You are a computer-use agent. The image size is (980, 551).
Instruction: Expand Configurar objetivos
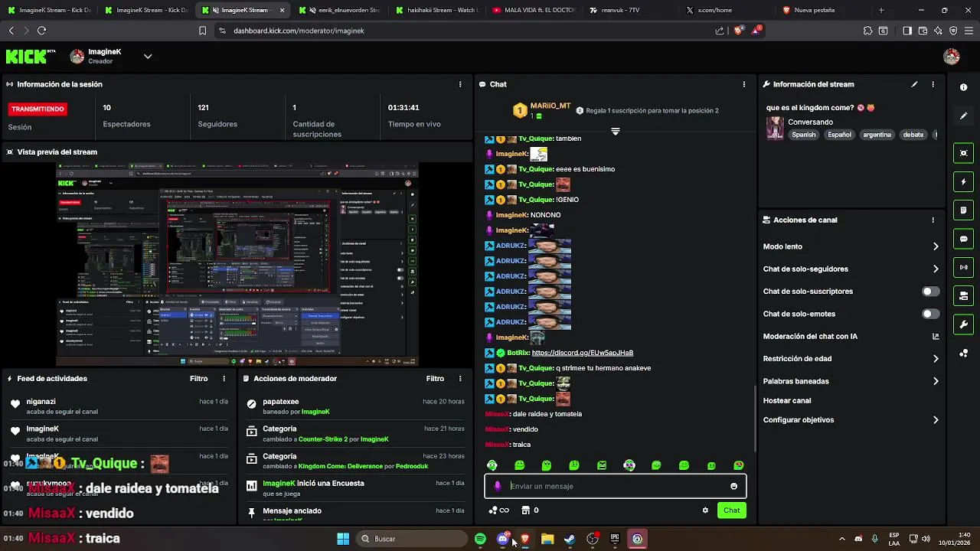point(936,420)
